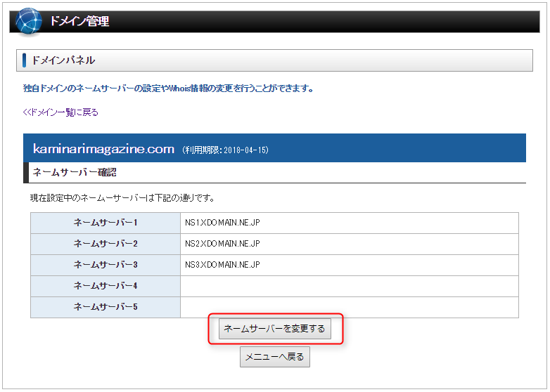Go back via <<ドメイン一覧に戻る link

click(x=60, y=112)
